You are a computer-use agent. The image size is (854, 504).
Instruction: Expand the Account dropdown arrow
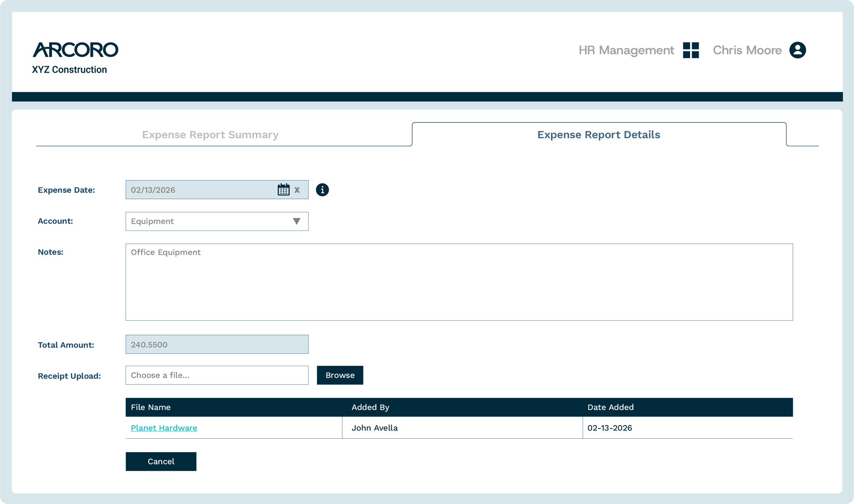[297, 221]
